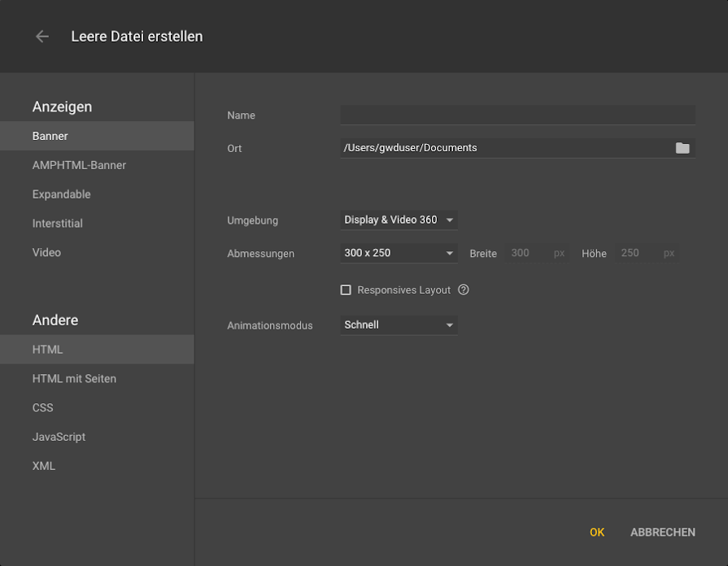Choose the CSS file type
The width and height of the screenshot is (728, 566).
(97, 407)
